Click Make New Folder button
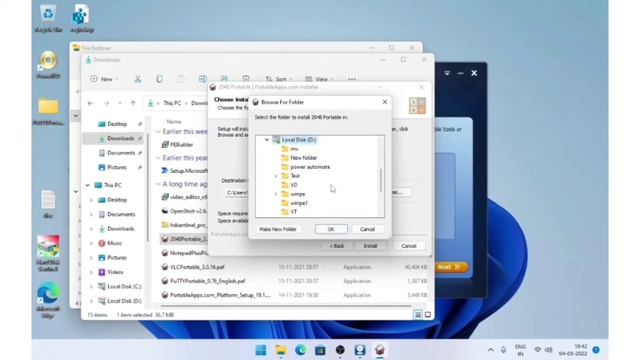The image size is (640, 360). tap(278, 229)
